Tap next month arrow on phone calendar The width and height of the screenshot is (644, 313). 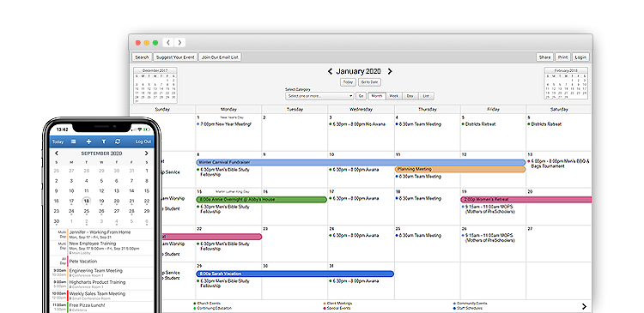[146, 153]
